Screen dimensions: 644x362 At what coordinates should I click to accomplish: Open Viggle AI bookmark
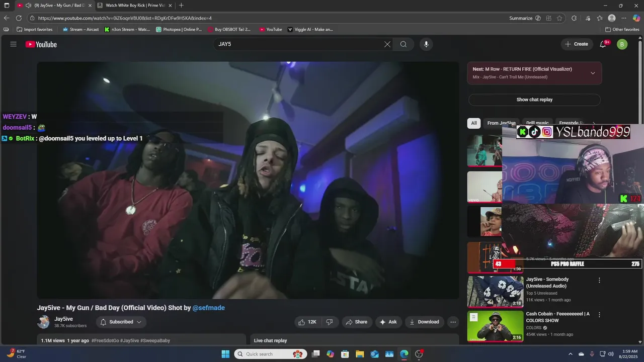click(x=310, y=29)
